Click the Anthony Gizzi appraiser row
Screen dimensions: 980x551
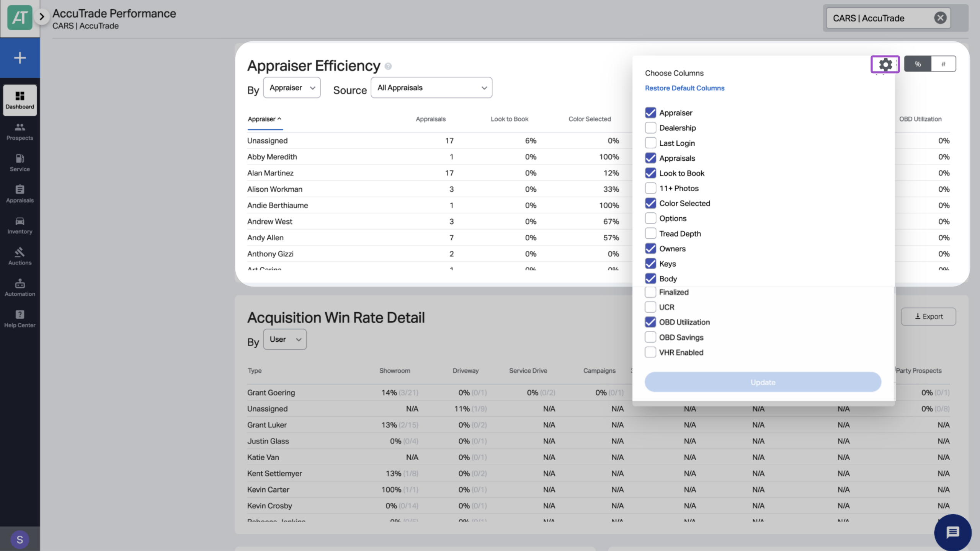(x=270, y=254)
